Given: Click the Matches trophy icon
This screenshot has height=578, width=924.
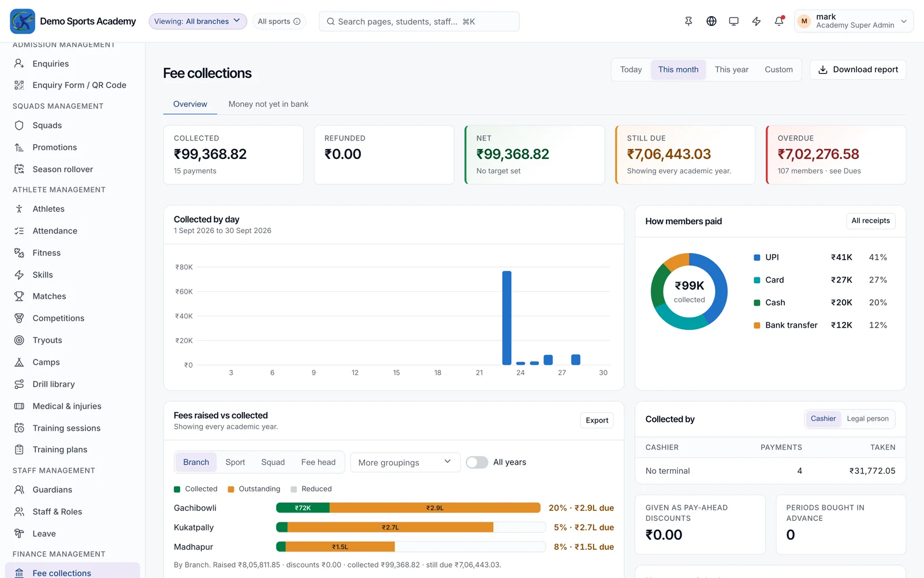Looking at the screenshot, I should pyautogui.click(x=19, y=296).
